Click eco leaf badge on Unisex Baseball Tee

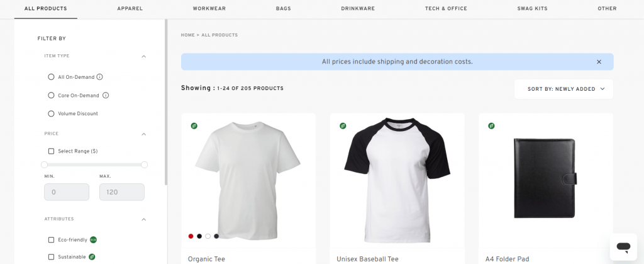[x=343, y=126]
